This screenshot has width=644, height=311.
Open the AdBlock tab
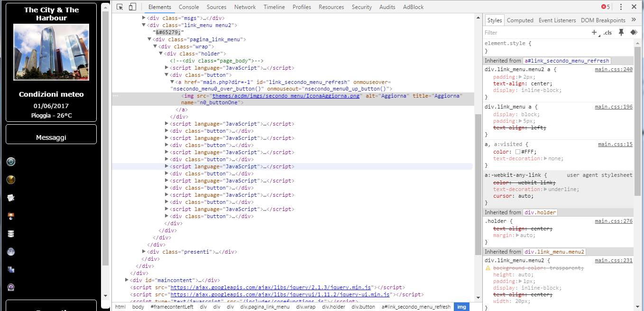(414, 7)
